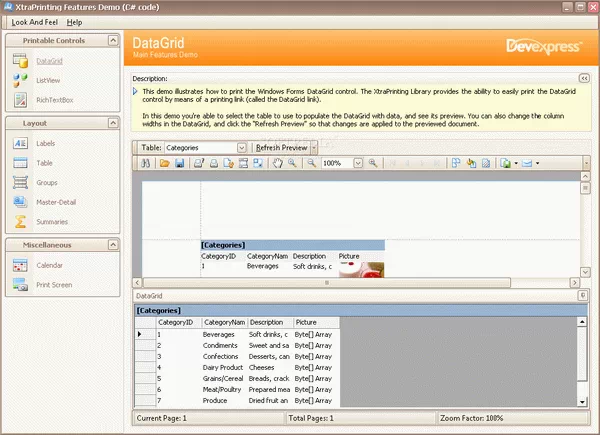
Task: Click the ListView colored balls icon
Action: pyautogui.click(x=20, y=80)
